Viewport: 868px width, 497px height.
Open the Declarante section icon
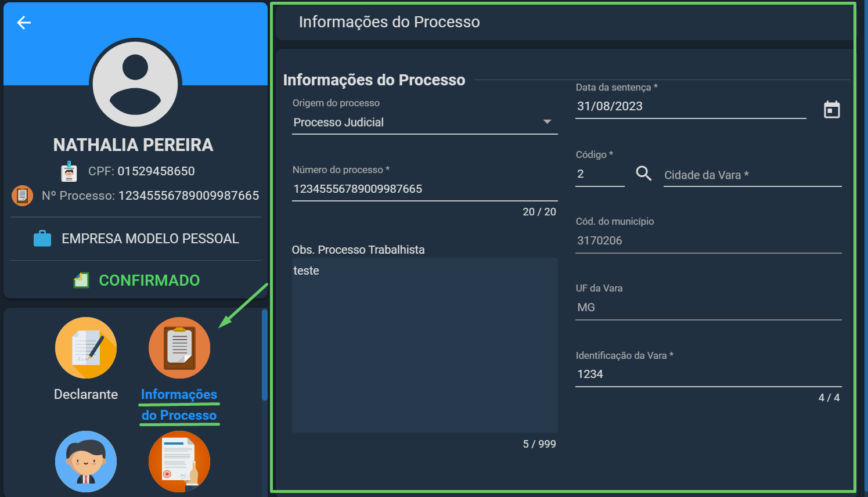coord(86,348)
